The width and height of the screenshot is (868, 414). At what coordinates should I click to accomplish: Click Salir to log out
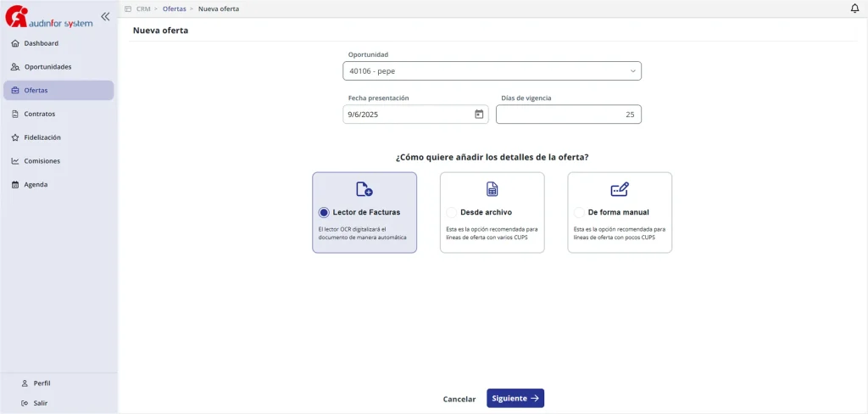[40, 403]
